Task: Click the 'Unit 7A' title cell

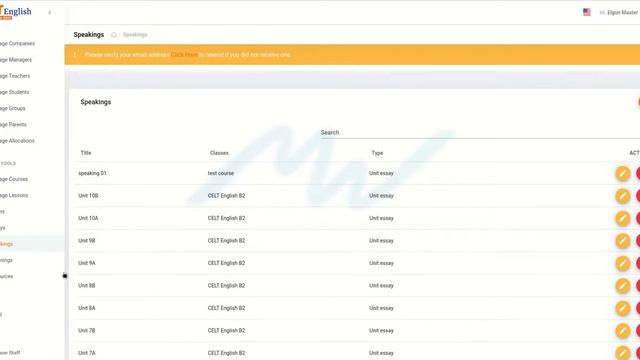Action: click(x=87, y=353)
